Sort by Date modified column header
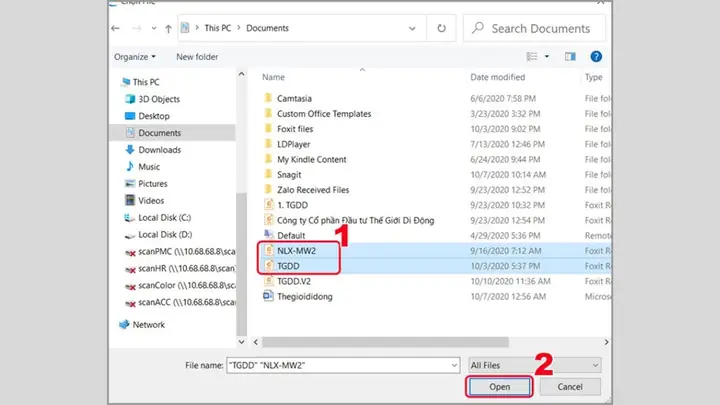Viewport: 720px width, 405px height. (x=497, y=77)
